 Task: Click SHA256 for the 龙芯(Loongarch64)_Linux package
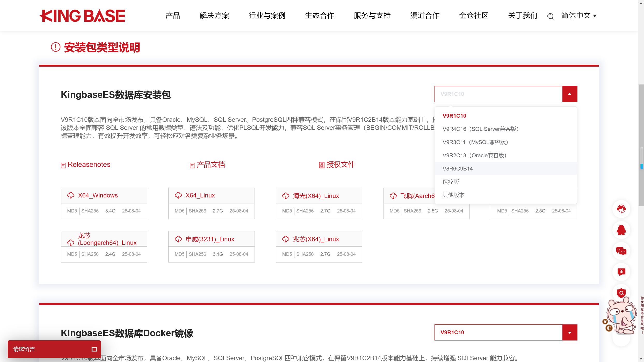90,254
